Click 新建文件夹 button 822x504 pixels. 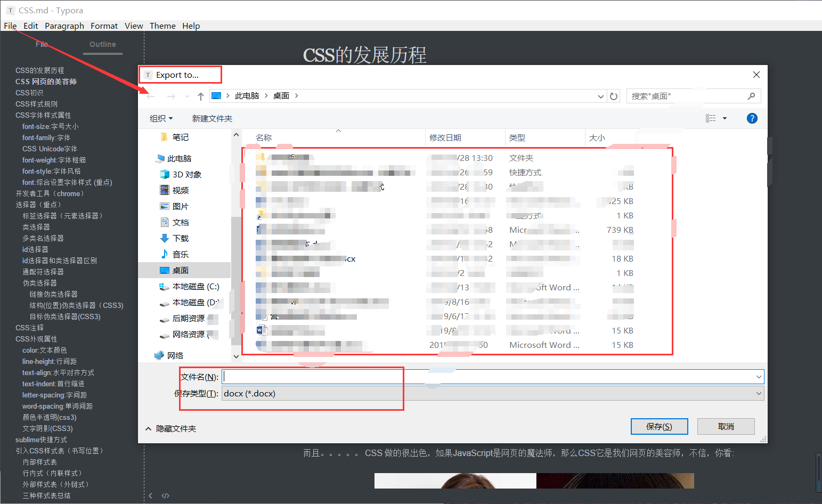click(x=212, y=118)
